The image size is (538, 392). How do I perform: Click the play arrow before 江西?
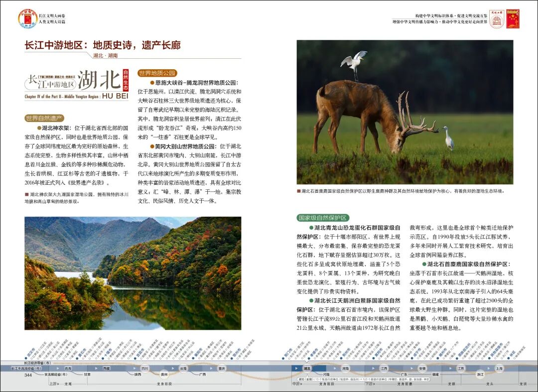pyautogui.click(x=373, y=368)
